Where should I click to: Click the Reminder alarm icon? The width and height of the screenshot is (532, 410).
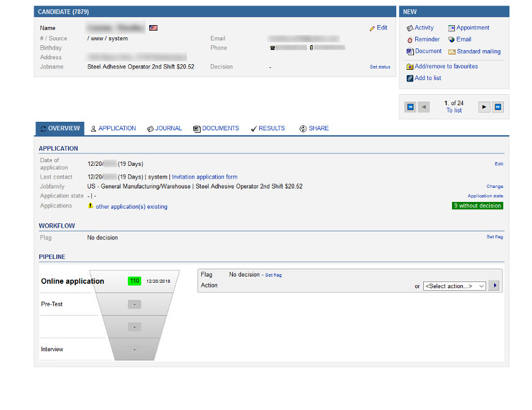(410, 40)
